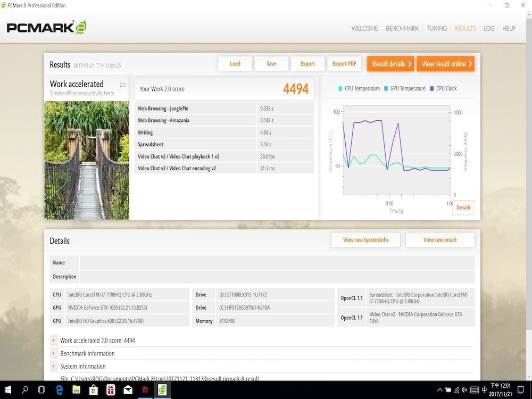
Task: Open Task View in the taskbar
Action: tap(41, 390)
